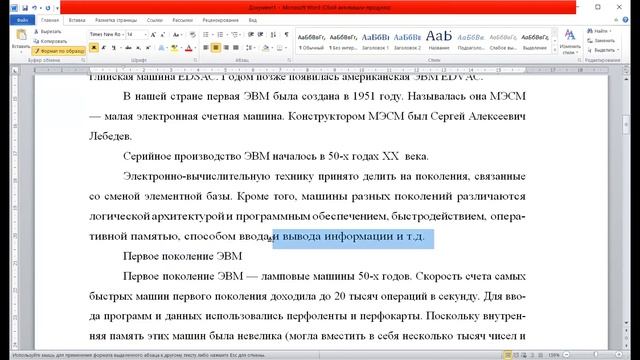Toggle strikethrough formatting
This screenshot has height=360, width=640.
point(129,48)
